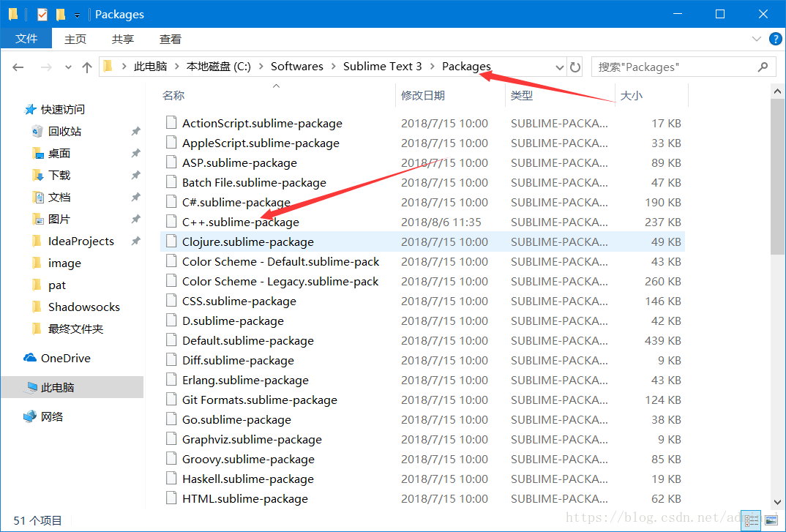Select OneDrive in the navigation pane
The image size is (786, 532).
point(66,358)
